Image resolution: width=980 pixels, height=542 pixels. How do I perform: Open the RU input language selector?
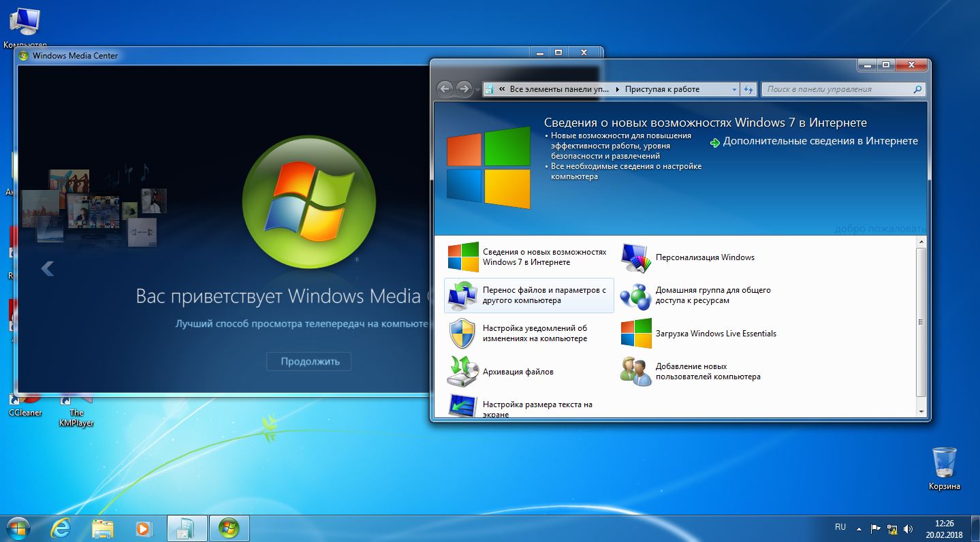[x=840, y=527]
